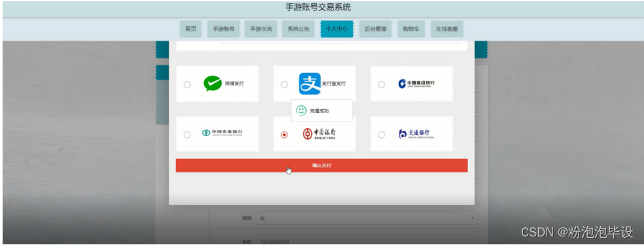Click the red Bank of China logo
644x245 pixels.
(x=320, y=134)
